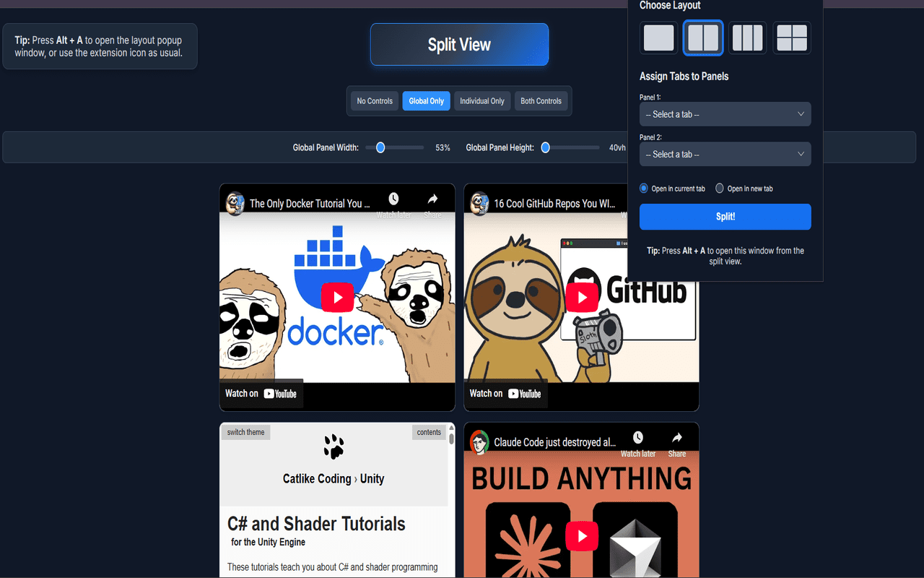Open the contents button on Catlike Coding
924x578 pixels.
click(429, 432)
